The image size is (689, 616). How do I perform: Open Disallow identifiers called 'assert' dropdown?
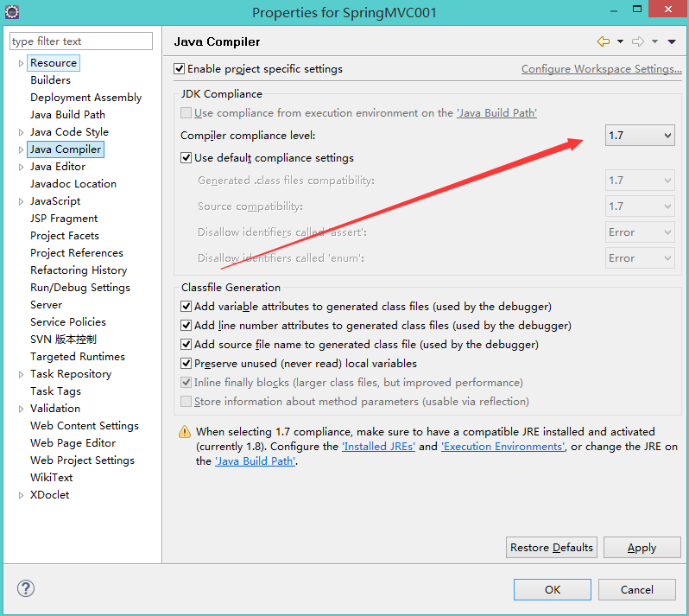pyautogui.click(x=640, y=232)
